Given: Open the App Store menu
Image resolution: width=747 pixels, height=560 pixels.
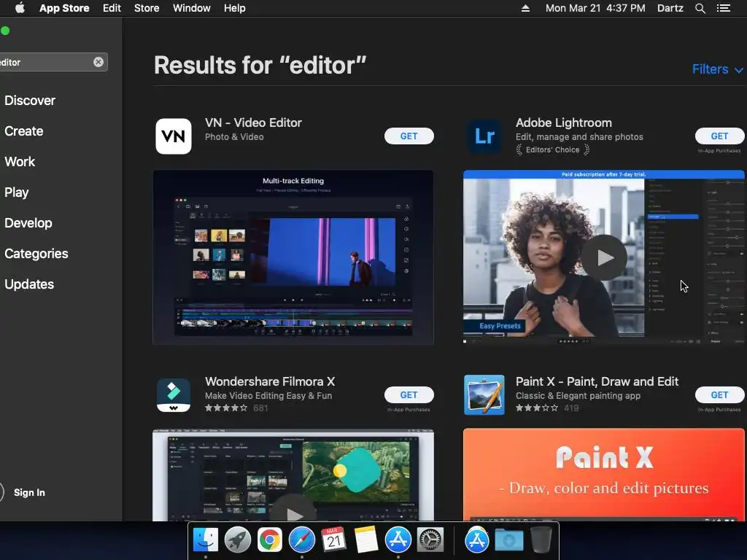Looking at the screenshot, I should pyautogui.click(x=64, y=8).
